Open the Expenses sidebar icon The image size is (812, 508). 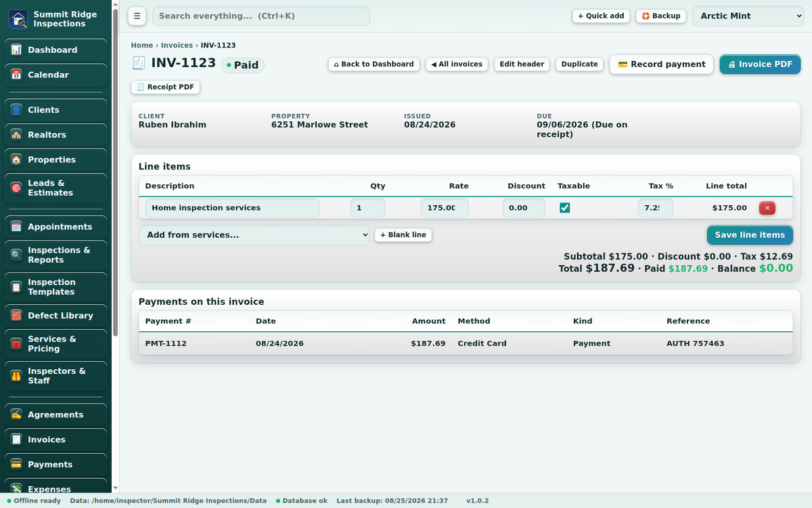click(x=16, y=488)
